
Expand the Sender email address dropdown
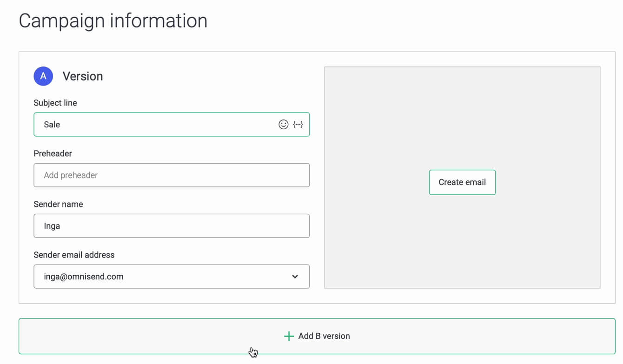point(295,277)
